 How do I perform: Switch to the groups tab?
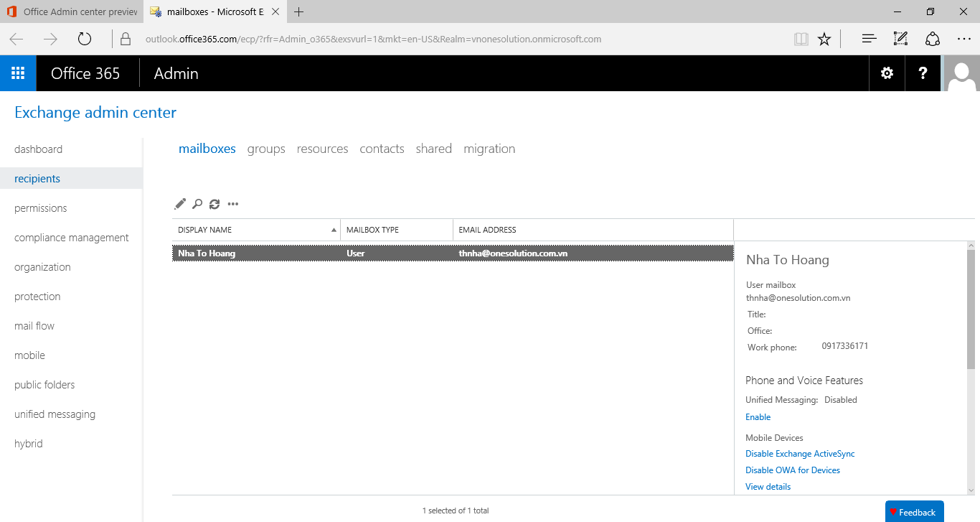coord(266,149)
